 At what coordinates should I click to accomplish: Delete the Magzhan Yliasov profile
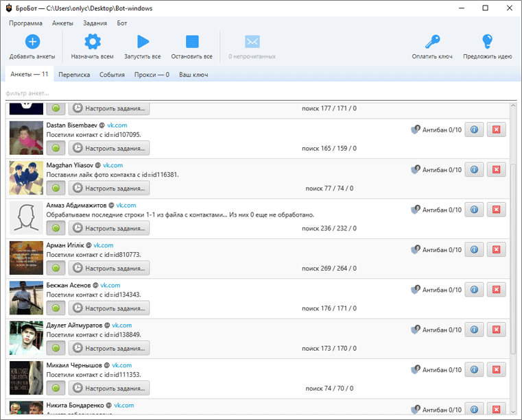tap(496, 170)
